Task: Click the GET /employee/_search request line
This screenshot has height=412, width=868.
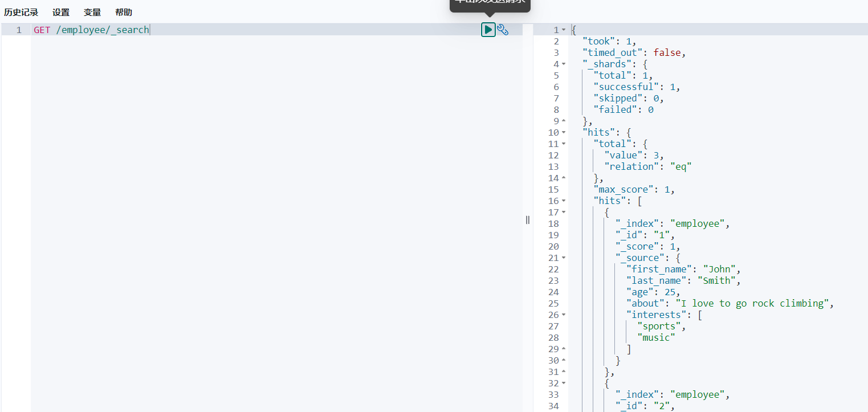Action: (91, 30)
